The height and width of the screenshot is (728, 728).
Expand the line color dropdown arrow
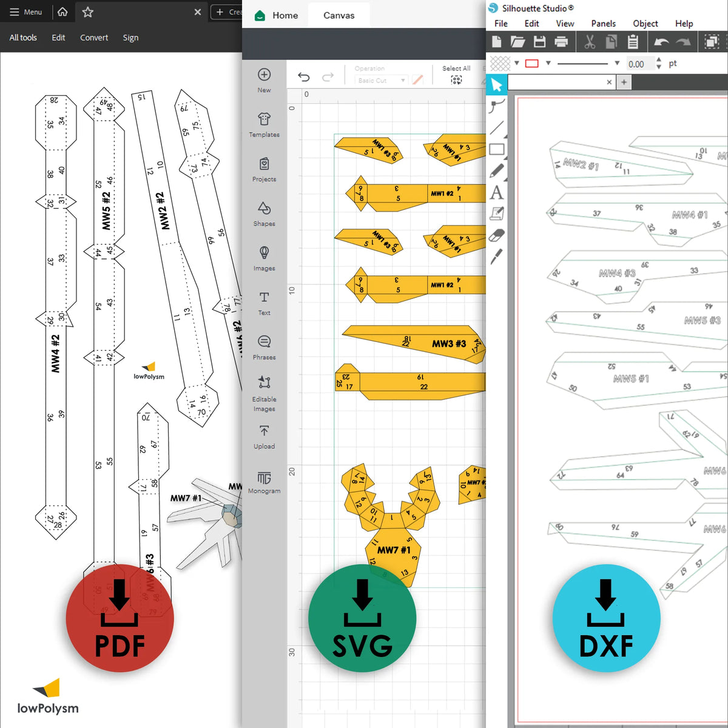coord(548,63)
